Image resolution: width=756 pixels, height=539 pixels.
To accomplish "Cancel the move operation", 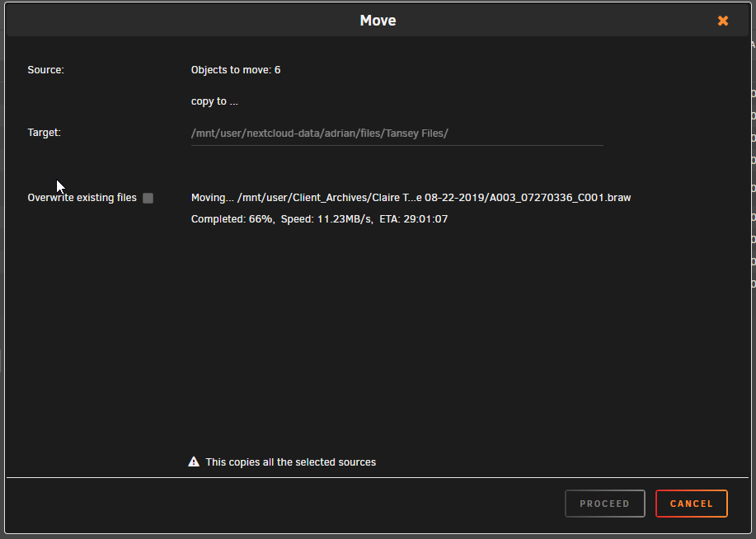I will 691,504.
